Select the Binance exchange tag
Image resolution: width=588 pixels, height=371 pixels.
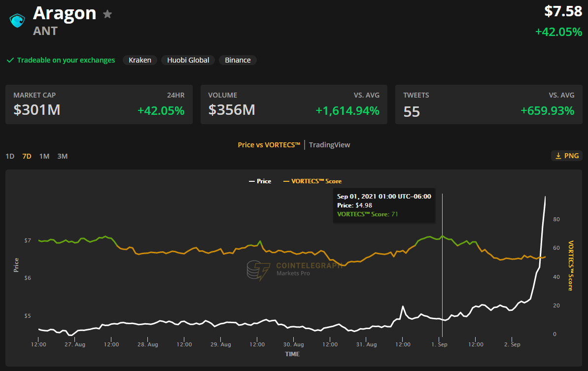[238, 60]
